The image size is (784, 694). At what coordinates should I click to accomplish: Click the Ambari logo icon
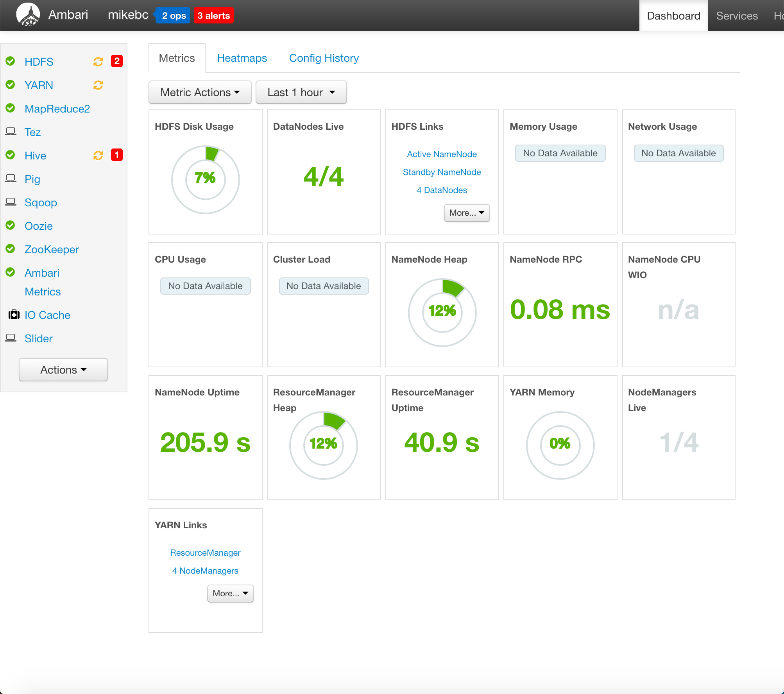(28, 15)
